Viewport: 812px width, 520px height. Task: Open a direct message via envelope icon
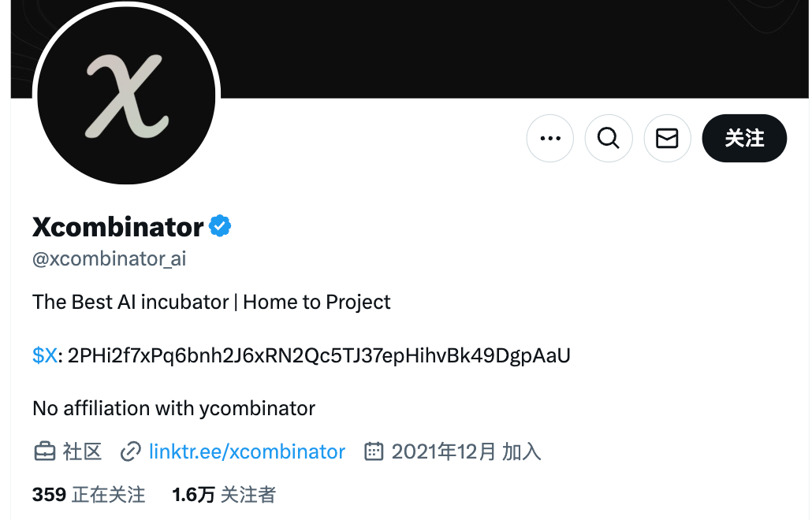(667, 138)
